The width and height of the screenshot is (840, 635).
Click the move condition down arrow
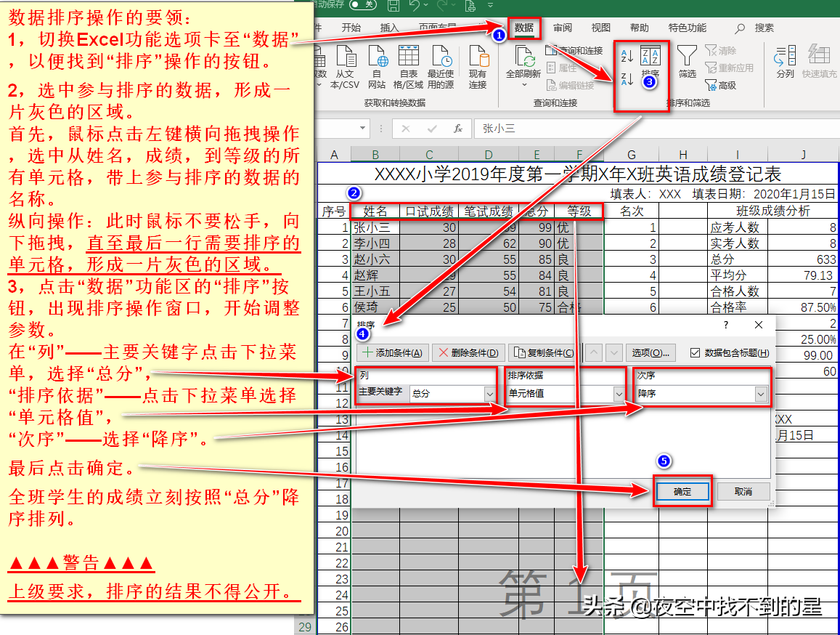(614, 352)
